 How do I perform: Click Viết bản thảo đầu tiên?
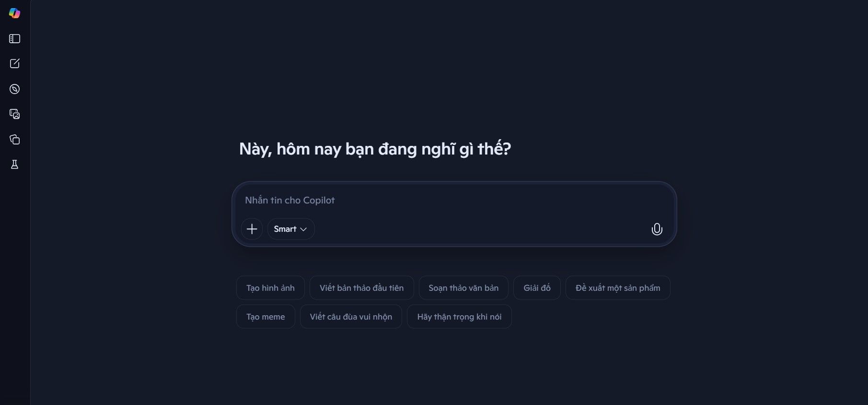pyautogui.click(x=361, y=288)
